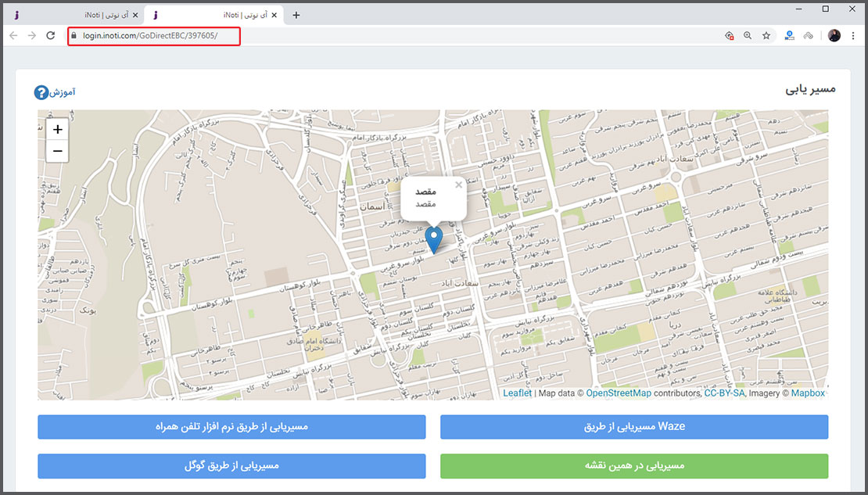Close the destination popup on map
868x495 pixels.
point(458,185)
